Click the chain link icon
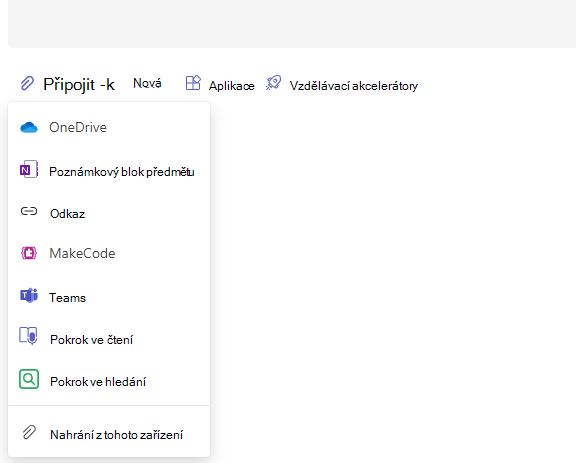The height and width of the screenshot is (463, 576). tap(29, 211)
